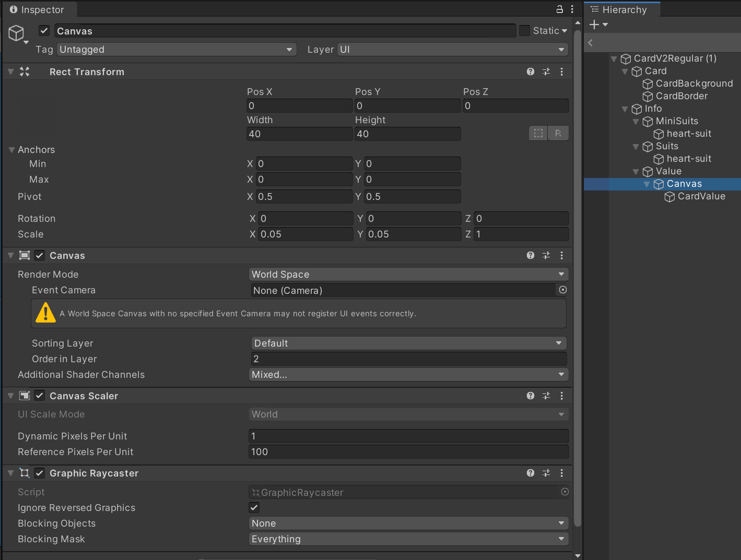Click the GameObject cube icon in the Inspector header
741x560 pixels.
(x=16, y=33)
